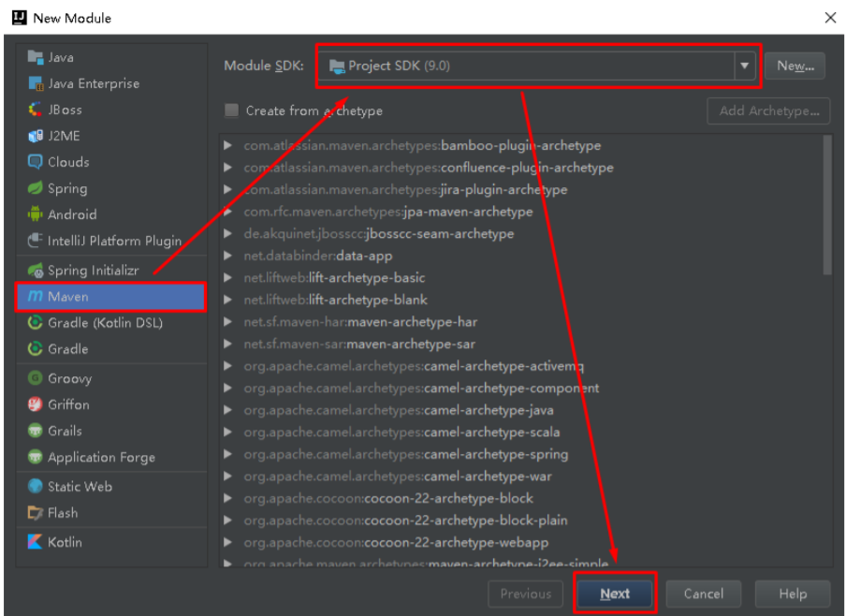Select the Griffon module icon
The image size is (846, 616).
[35, 404]
